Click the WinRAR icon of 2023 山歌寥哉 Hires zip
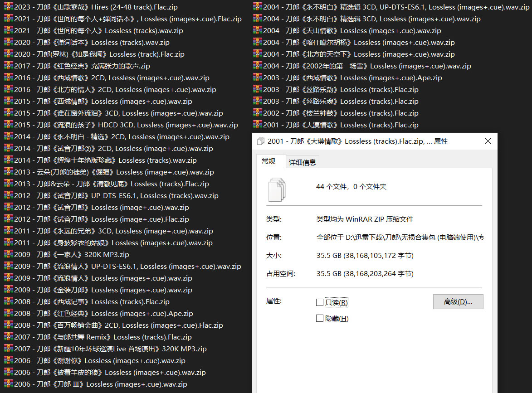Image resolution: width=532 pixels, height=393 pixels. (x=9, y=7)
